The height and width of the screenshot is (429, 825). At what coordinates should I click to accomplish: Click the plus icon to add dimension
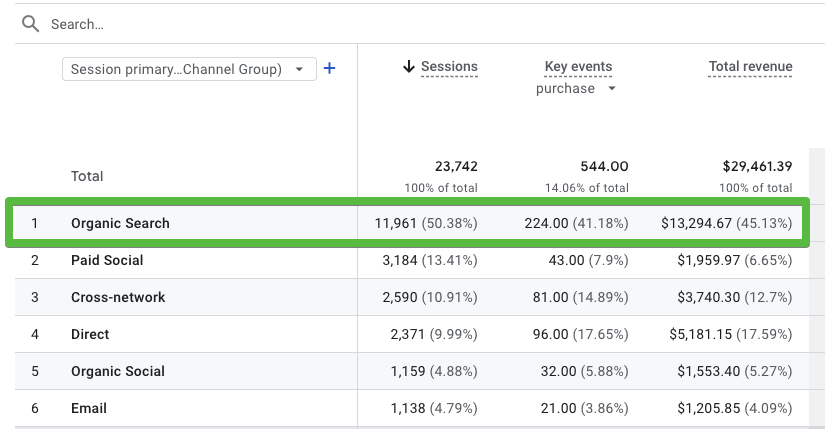[x=329, y=68]
